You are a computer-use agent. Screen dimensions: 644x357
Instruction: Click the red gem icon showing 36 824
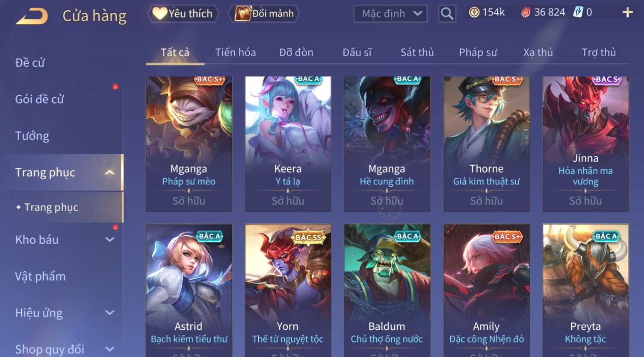coord(526,12)
